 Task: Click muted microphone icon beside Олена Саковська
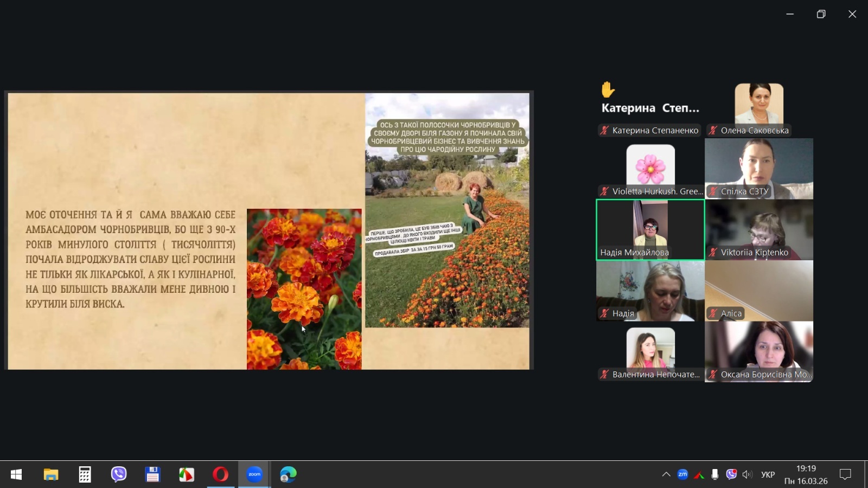point(713,130)
